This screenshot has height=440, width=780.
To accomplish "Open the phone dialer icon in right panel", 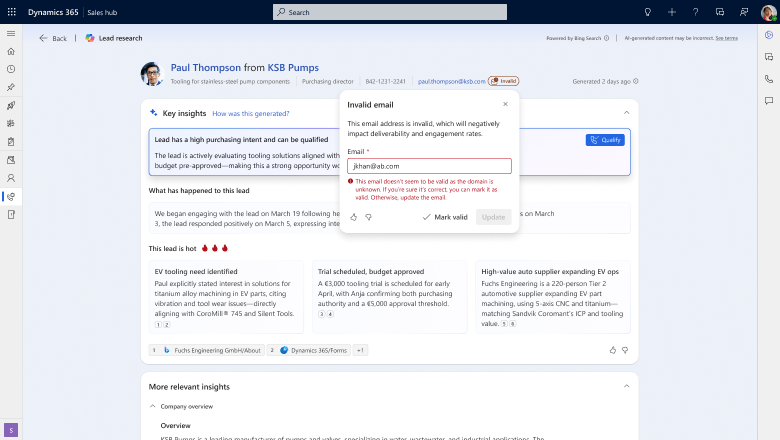I will coord(768,79).
